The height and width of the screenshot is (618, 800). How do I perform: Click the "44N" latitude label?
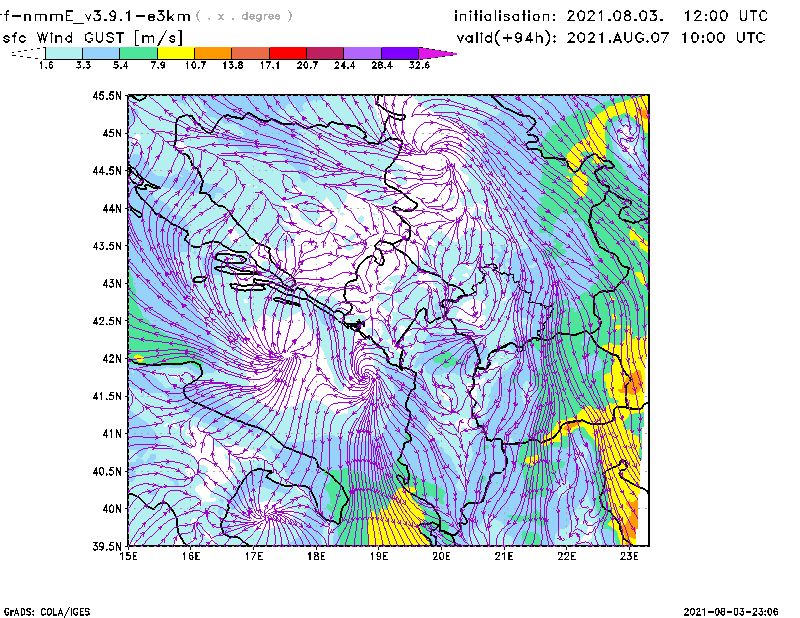click(x=112, y=208)
